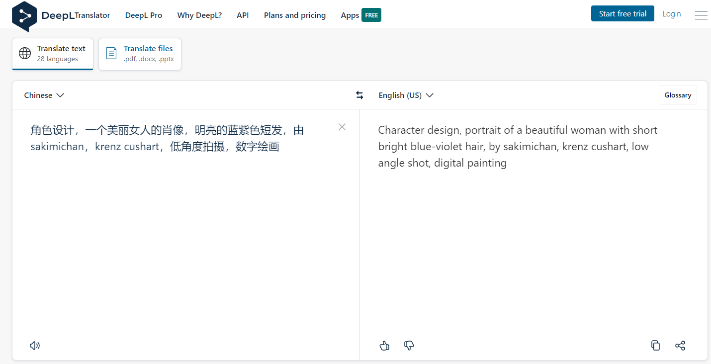711x364 pixels.
Task: Open the hamburger menu icon
Action: [x=701, y=15]
